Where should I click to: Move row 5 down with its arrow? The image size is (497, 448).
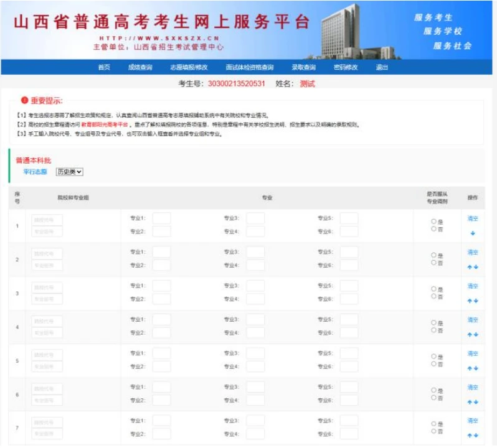click(476, 368)
